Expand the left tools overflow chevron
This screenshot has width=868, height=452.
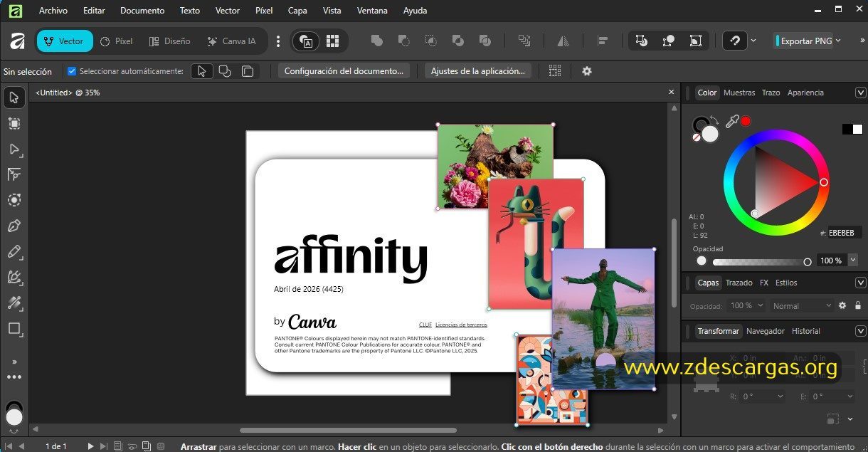coord(14,362)
